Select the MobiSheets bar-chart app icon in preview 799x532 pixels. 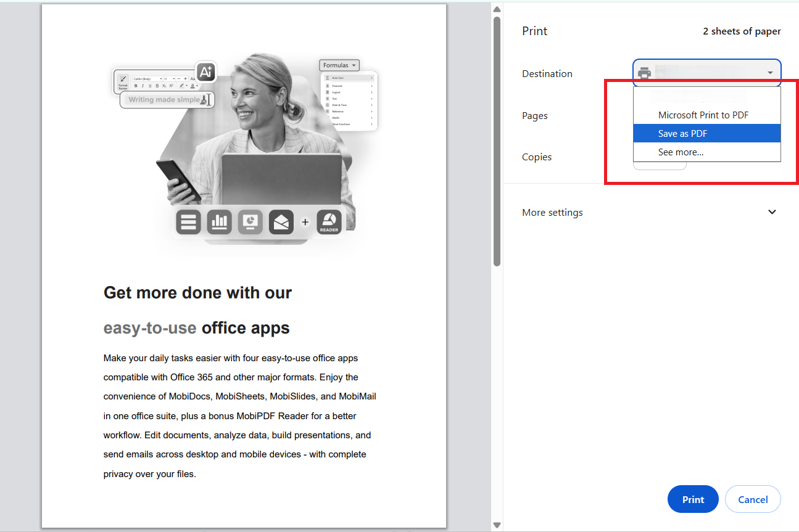coord(219,222)
